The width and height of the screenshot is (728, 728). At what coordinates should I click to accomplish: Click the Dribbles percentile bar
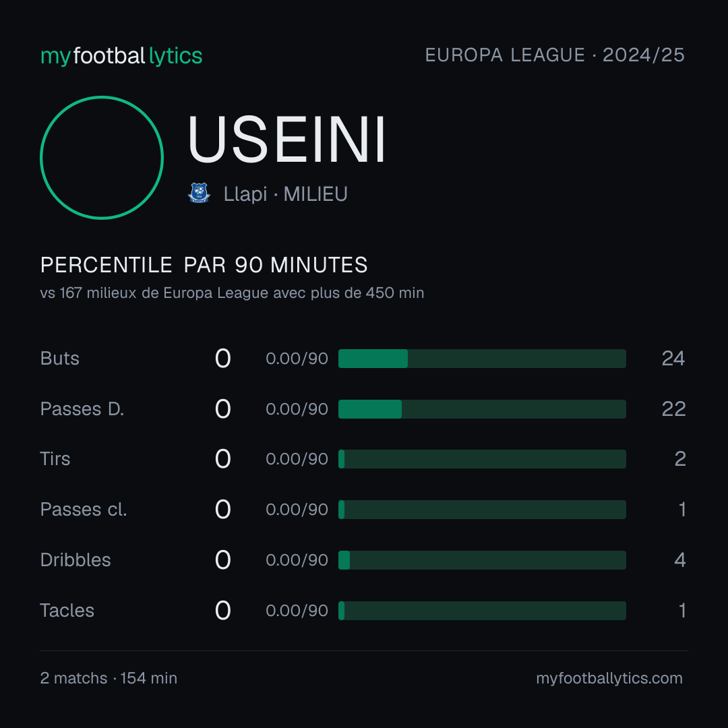[x=482, y=560]
